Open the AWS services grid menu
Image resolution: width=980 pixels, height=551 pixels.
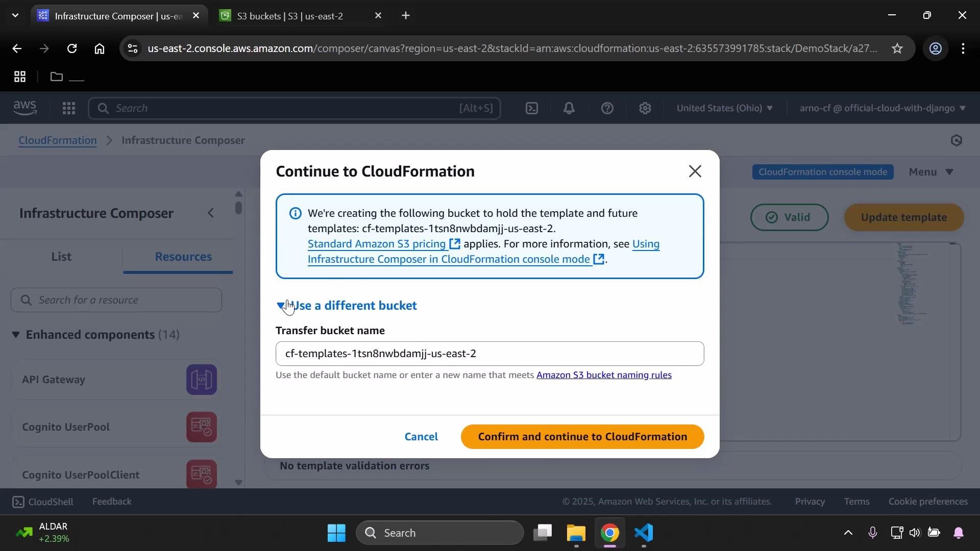[68, 108]
